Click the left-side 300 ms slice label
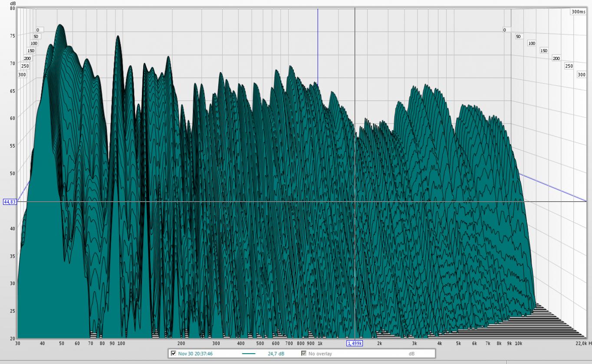Image resolution: width=592 pixels, height=364 pixels. (x=22, y=75)
